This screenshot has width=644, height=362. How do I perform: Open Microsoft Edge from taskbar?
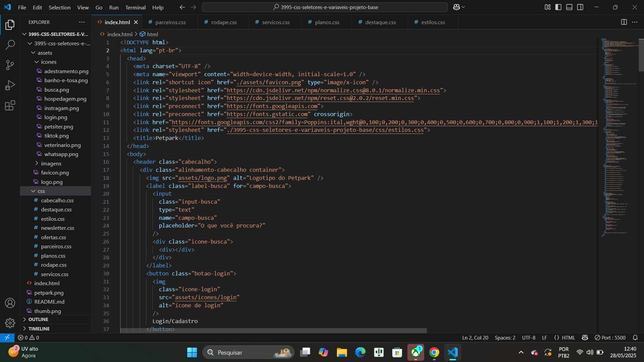point(360,352)
